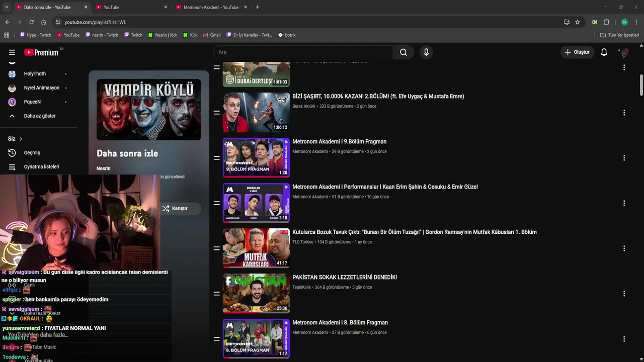Click the page vertical scrollbar thumb
The image size is (644, 362).
(x=641, y=84)
